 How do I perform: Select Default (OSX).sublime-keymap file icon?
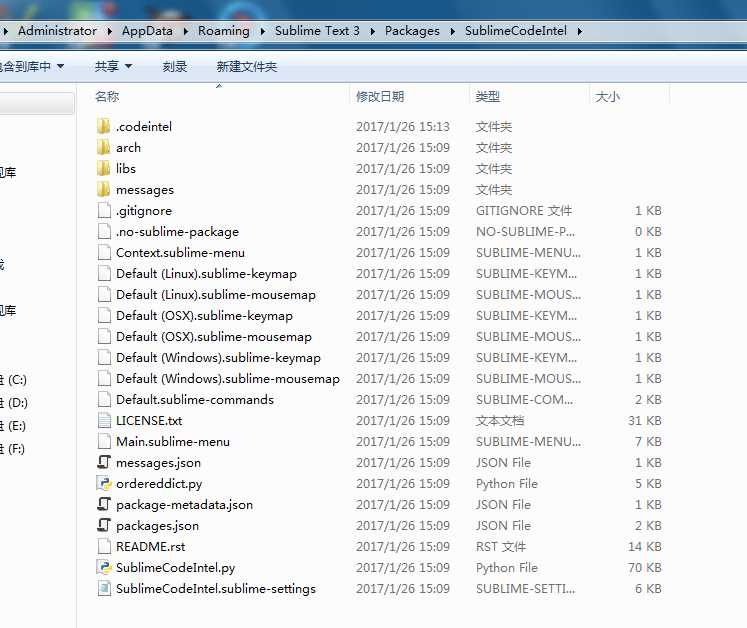(x=104, y=315)
